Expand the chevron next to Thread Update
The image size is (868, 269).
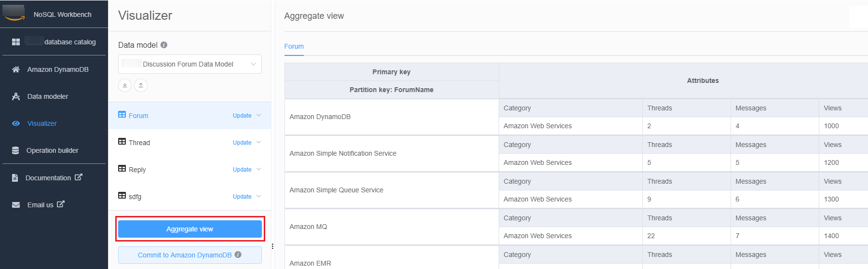point(259,142)
